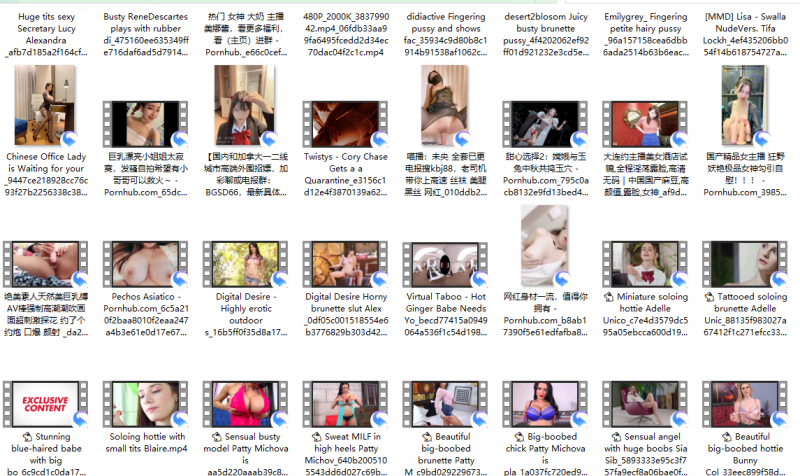
Task: Click the Blaire.mp4 file name label
Action: pos(146,443)
